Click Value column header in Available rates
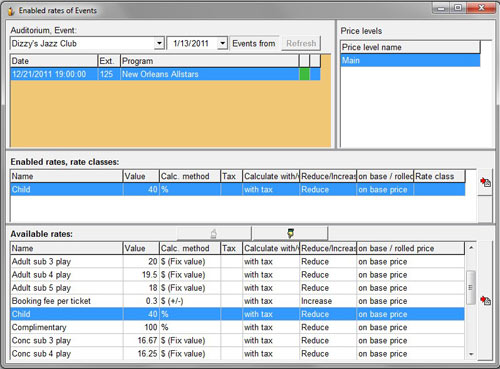 pyautogui.click(x=141, y=248)
